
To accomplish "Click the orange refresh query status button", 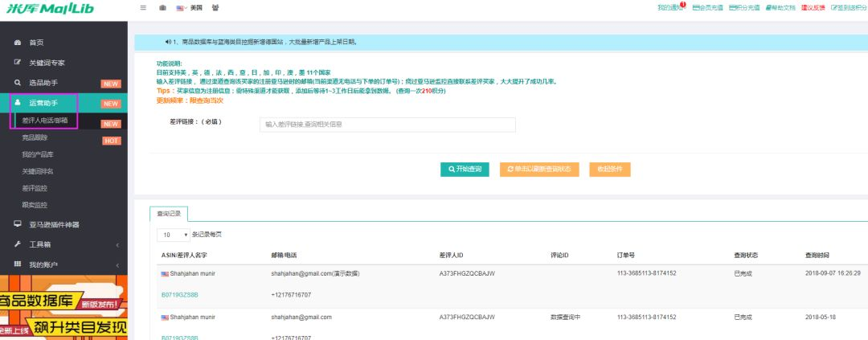I will click(x=539, y=170).
